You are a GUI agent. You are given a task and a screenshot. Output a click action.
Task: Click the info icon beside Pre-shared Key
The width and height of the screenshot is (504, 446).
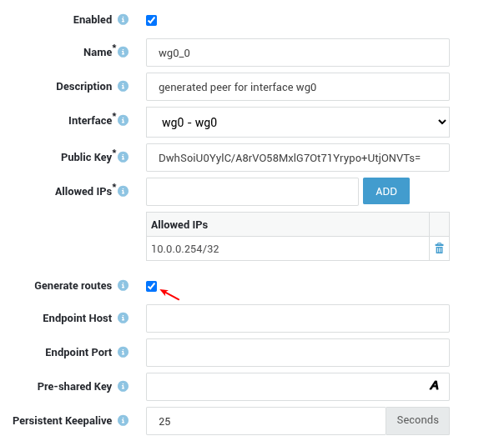(123, 387)
